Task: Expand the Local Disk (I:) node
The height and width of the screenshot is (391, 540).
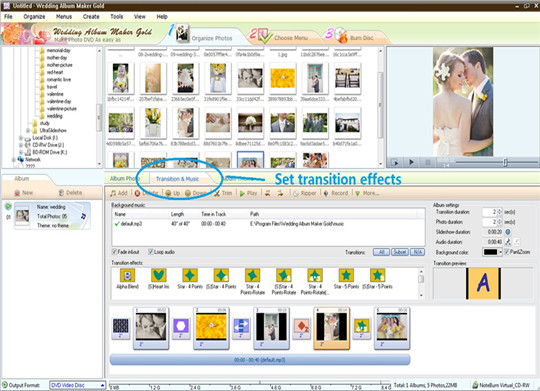Action: pyautogui.click(x=21, y=138)
